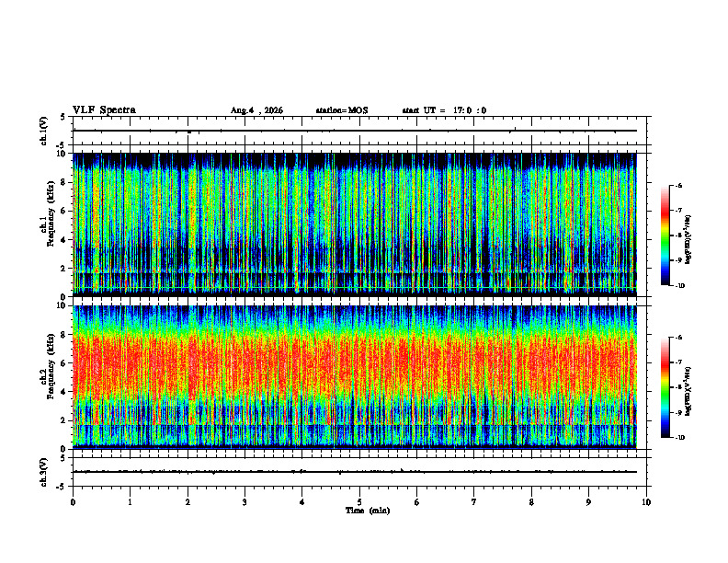Select the "start UT = 17:0 :0" text
Image resolution: width=728 pixels, height=563 pixels.
click(x=444, y=110)
